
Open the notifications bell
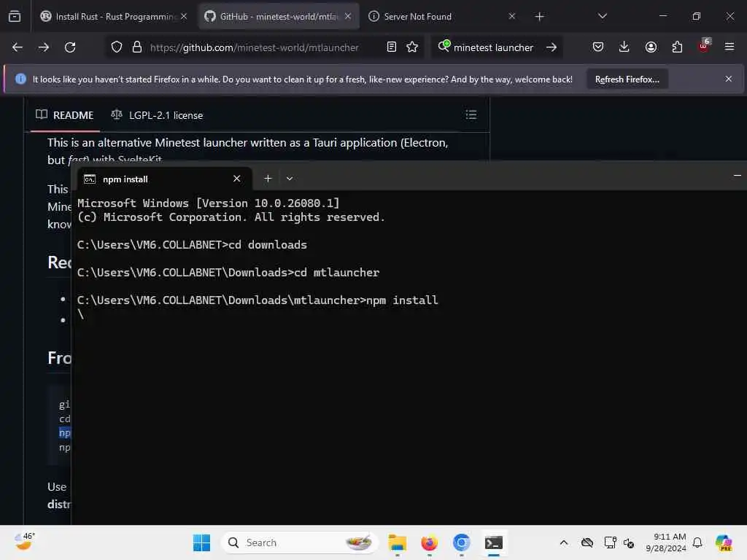697,542
